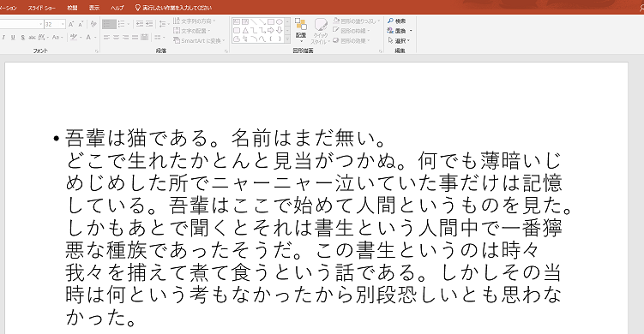
Task: Toggle text shadow S button
Action: click(22, 38)
